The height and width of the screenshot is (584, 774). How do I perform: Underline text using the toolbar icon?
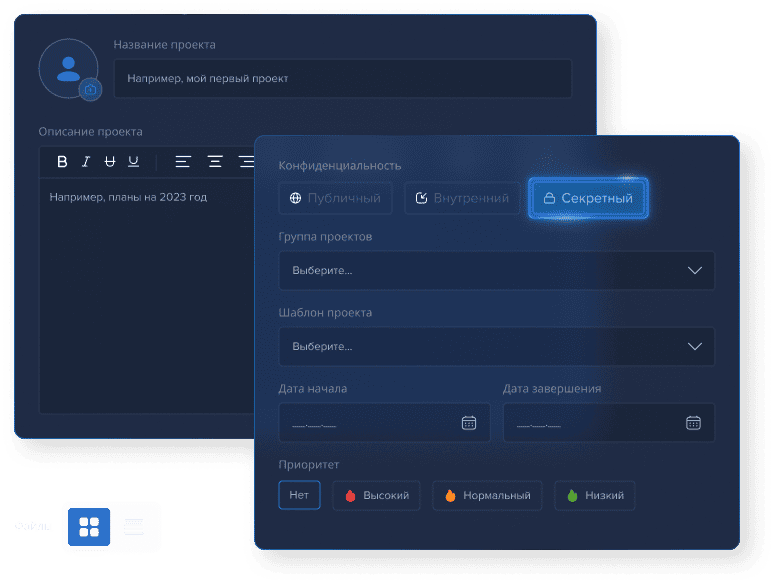pyautogui.click(x=134, y=162)
